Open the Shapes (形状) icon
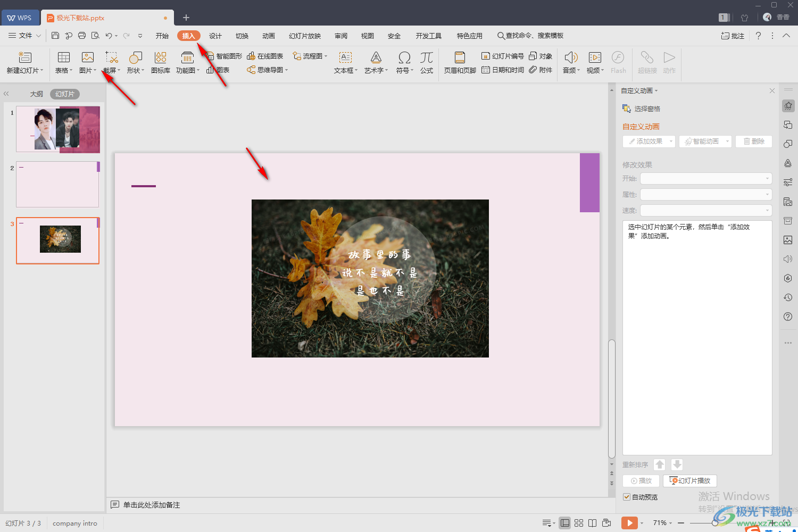The height and width of the screenshot is (532, 798). 136,57
